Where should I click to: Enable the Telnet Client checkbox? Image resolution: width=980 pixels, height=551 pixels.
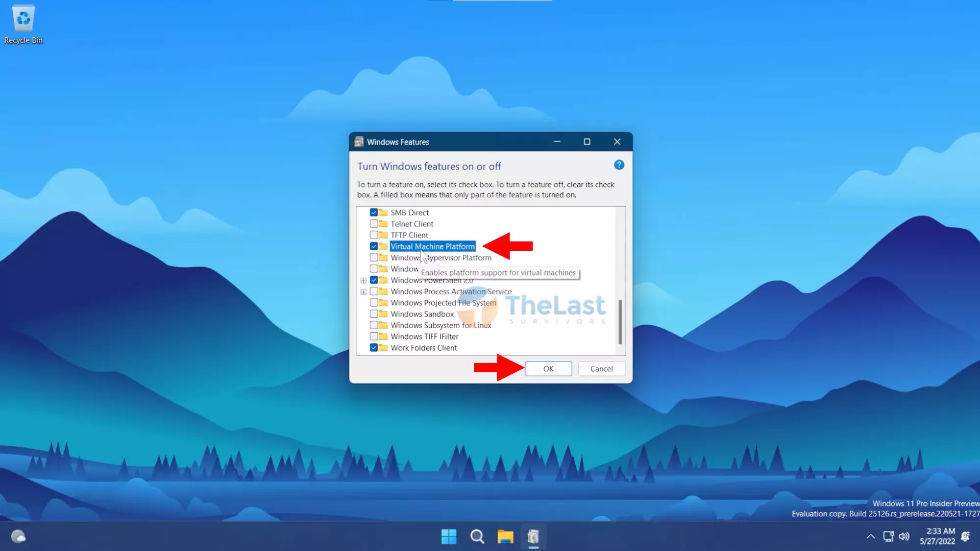point(374,224)
